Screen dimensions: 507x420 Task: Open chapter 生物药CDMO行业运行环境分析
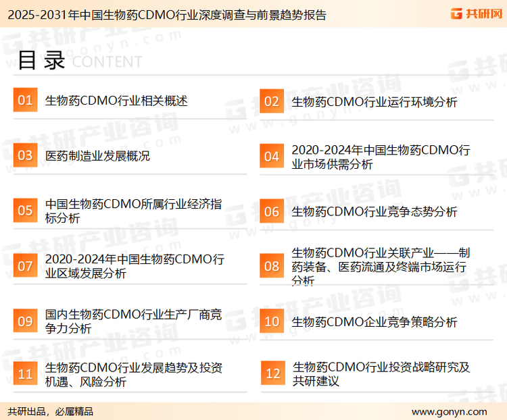click(374, 102)
